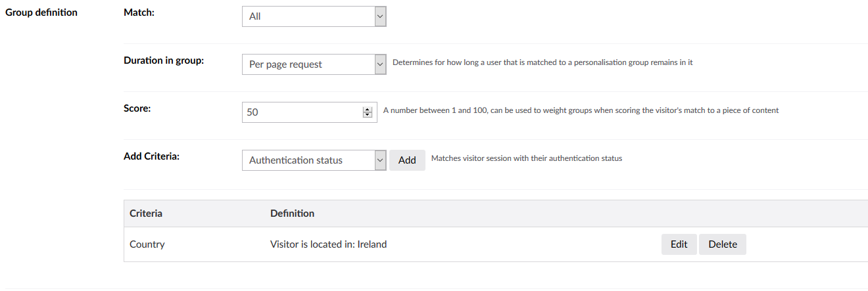Image resolution: width=868 pixels, height=291 pixels.
Task: Delete the Country criteria row
Action: tap(722, 244)
